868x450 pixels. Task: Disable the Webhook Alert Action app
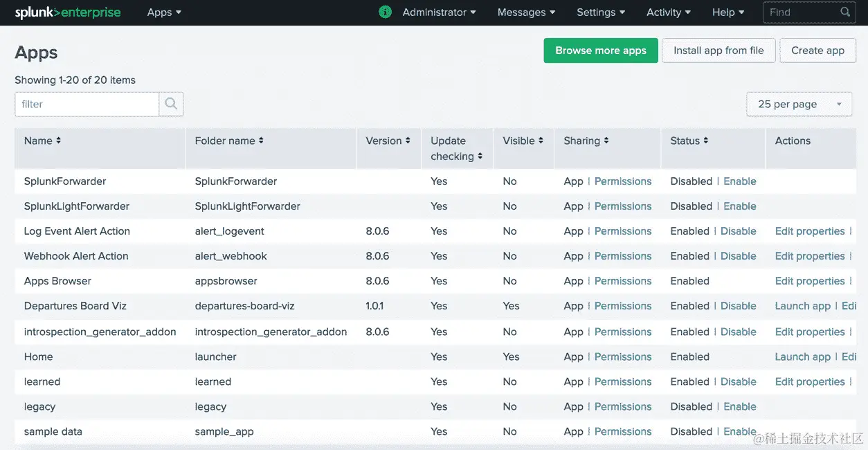point(738,255)
